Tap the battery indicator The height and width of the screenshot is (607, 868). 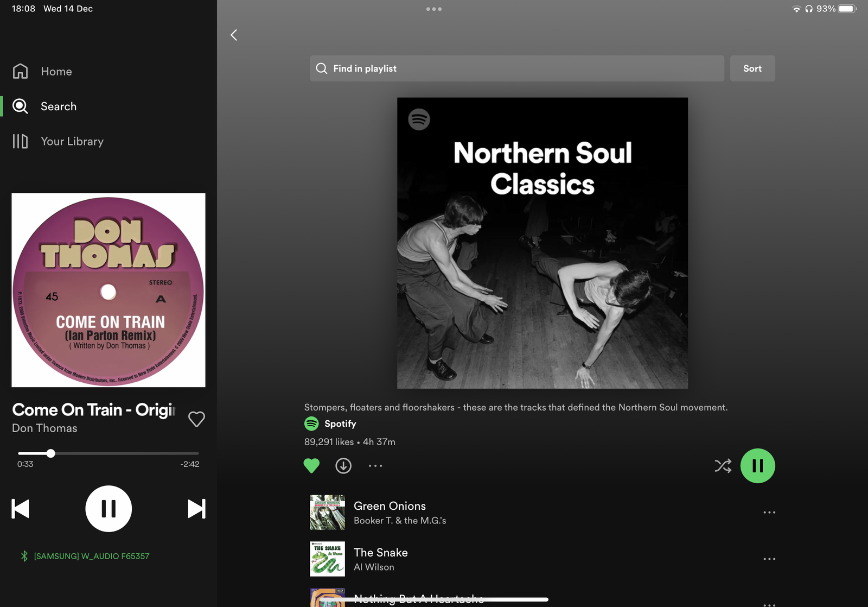click(x=847, y=9)
